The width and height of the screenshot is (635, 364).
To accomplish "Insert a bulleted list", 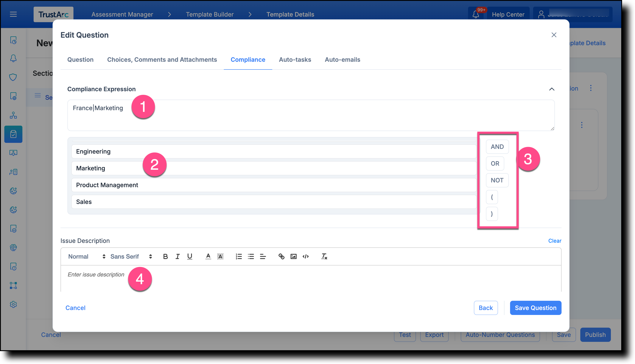I will coord(251,256).
